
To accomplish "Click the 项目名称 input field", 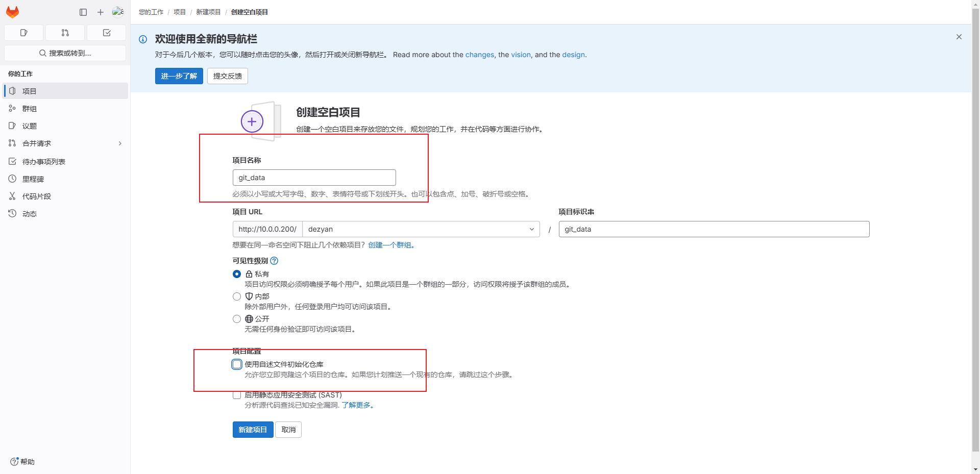I will (314, 178).
